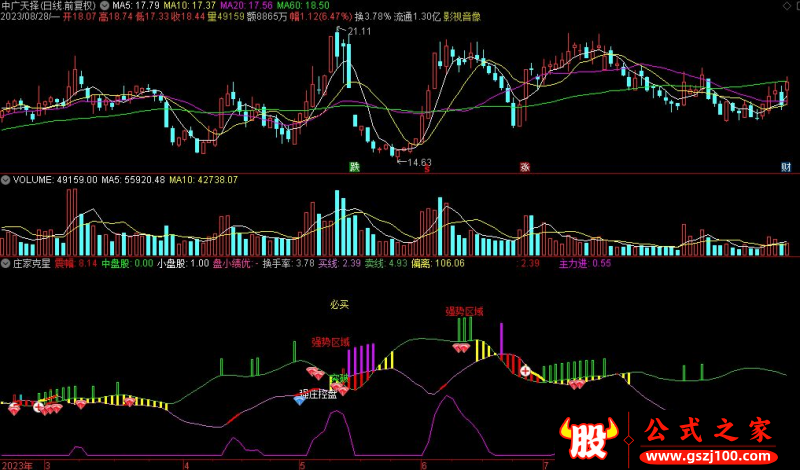Click the 必买 signal text
Image resolution: width=800 pixels, height=470 pixels.
pos(339,305)
